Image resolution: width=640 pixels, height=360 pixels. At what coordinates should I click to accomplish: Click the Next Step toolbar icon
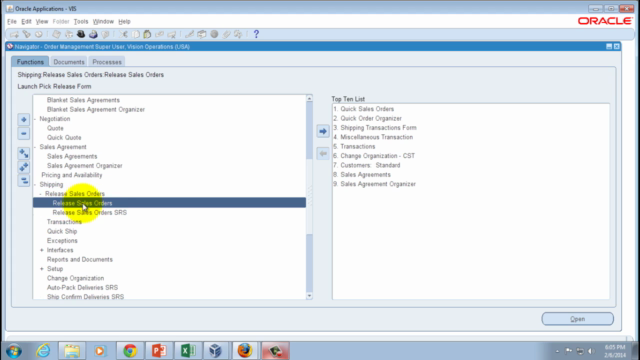69,34
